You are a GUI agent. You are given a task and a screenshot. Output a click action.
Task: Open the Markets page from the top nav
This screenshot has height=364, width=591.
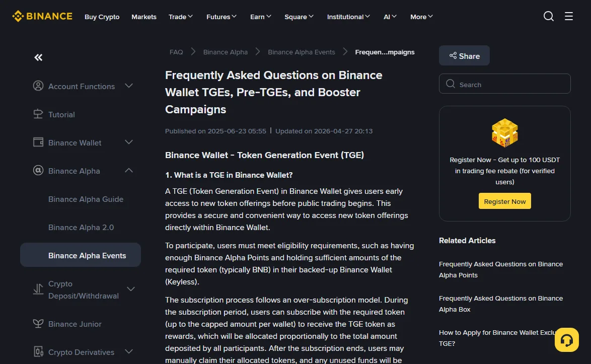point(144,17)
